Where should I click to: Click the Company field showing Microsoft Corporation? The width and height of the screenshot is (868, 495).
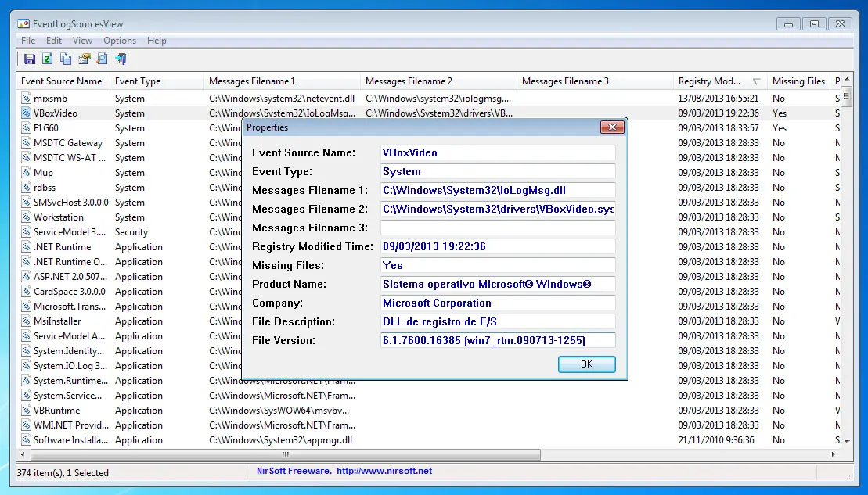pyautogui.click(x=498, y=303)
